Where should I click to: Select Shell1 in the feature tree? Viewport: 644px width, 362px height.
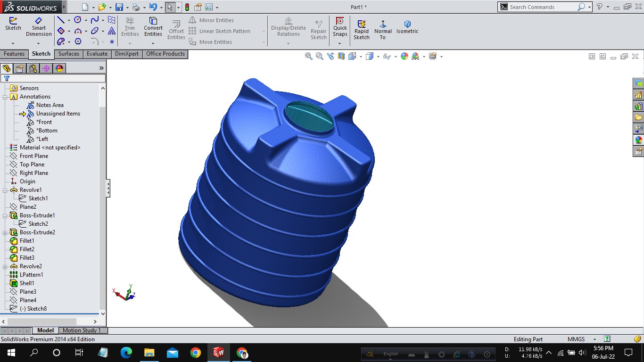click(27, 283)
